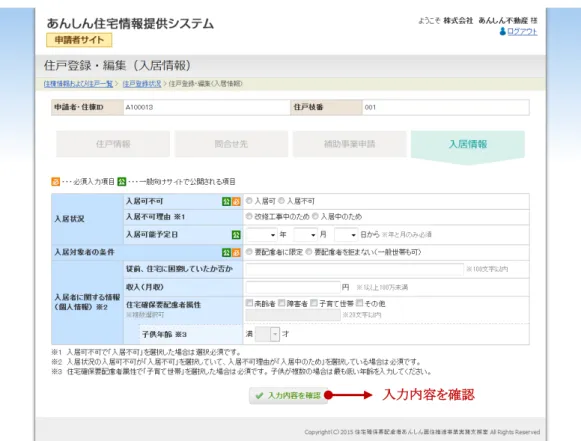Click the 入居者に関する情報 section label
The height and width of the screenshot is (441, 581).
(x=87, y=302)
